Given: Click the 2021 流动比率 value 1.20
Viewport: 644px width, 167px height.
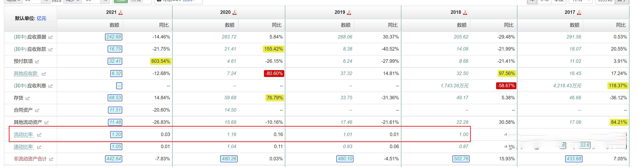Looking at the screenshot, I should 116,134.
